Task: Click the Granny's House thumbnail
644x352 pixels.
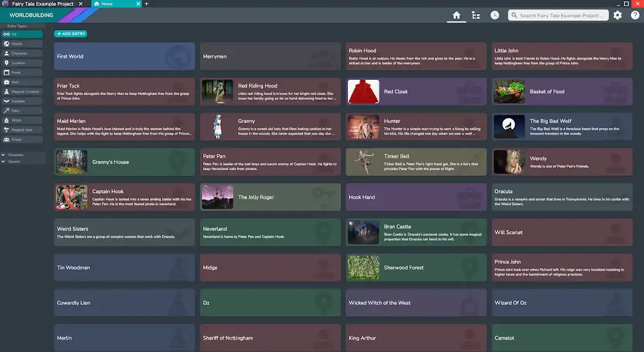Action: (x=72, y=162)
